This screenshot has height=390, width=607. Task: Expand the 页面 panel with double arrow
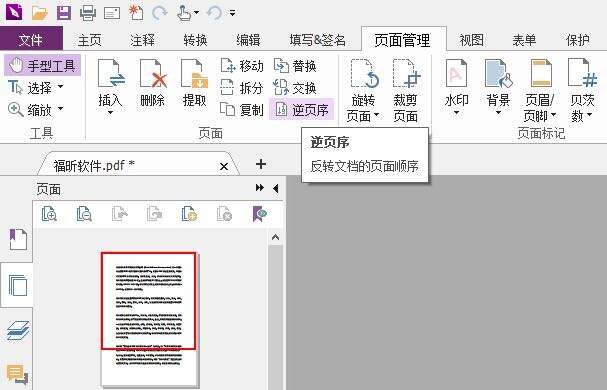pyautogui.click(x=260, y=188)
